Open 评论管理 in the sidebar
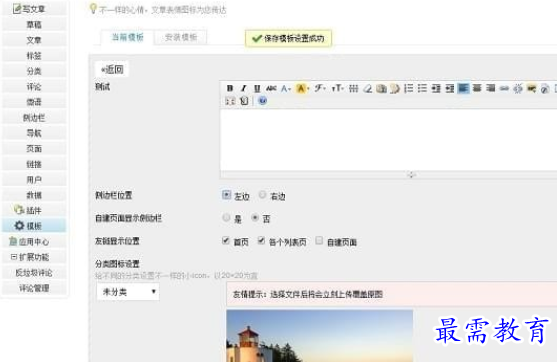The image size is (557, 362). tap(34, 288)
